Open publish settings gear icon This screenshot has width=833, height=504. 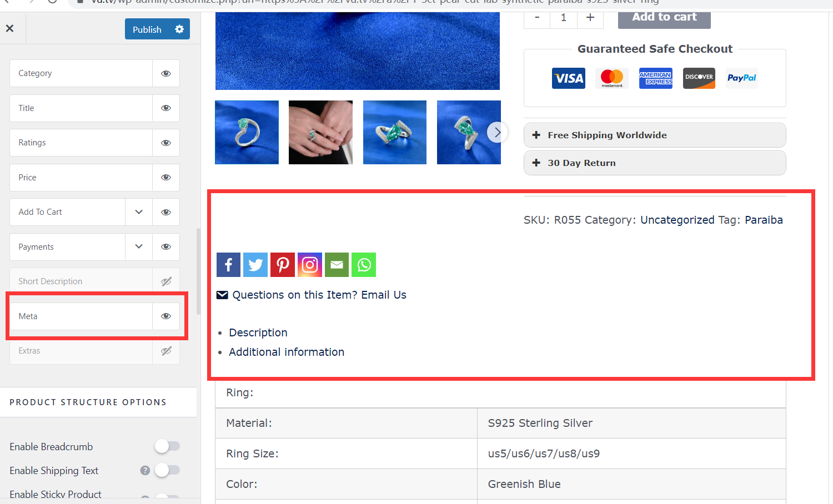click(x=179, y=29)
